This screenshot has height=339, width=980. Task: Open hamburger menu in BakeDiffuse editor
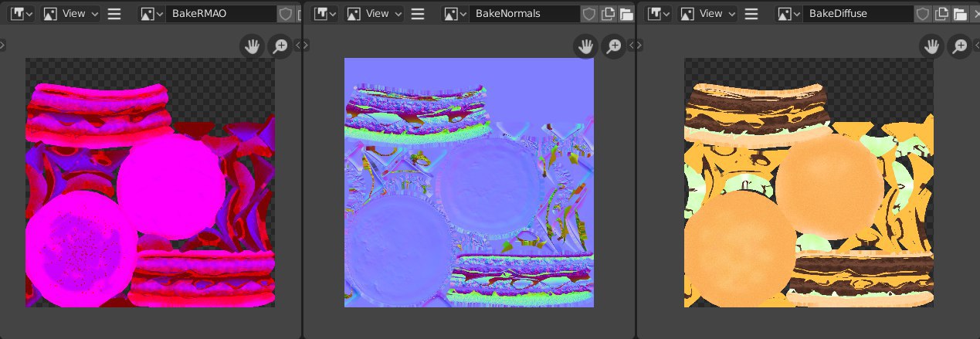pyautogui.click(x=751, y=14)
